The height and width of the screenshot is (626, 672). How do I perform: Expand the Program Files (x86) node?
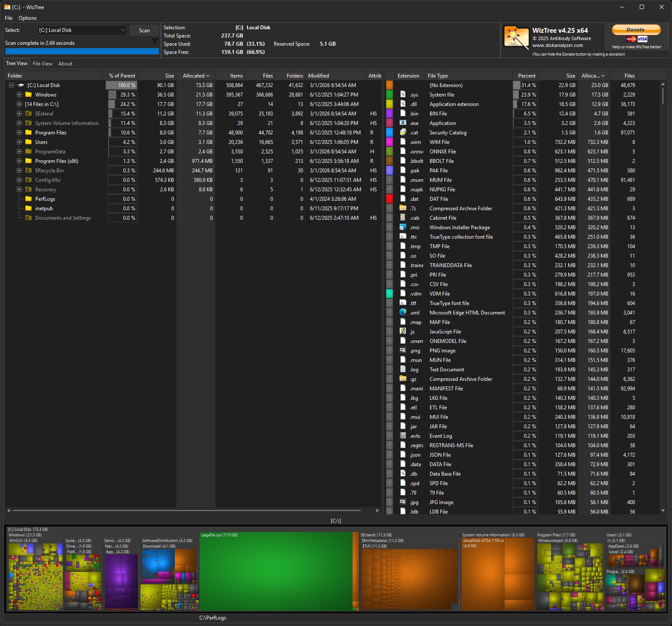click(x=19, y=161)
